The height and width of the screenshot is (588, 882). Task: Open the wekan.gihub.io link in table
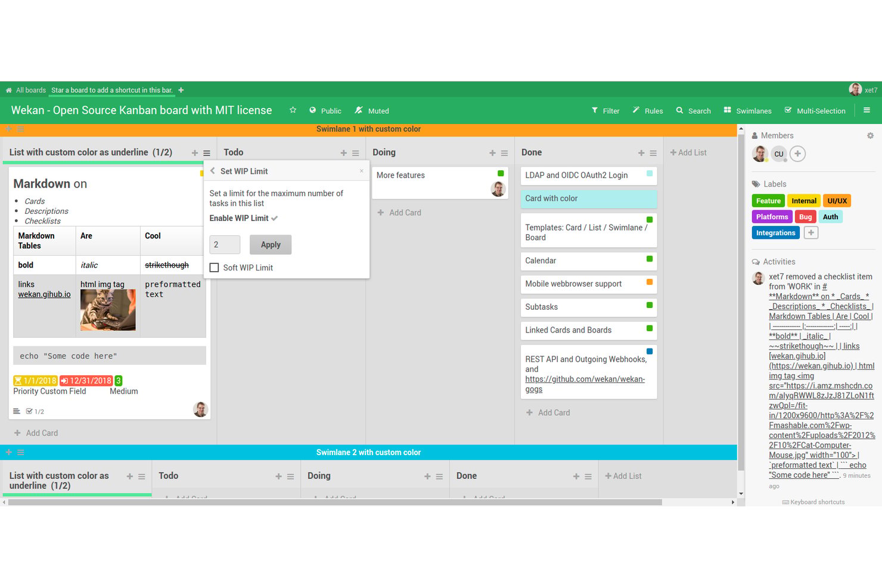(44, 294)
